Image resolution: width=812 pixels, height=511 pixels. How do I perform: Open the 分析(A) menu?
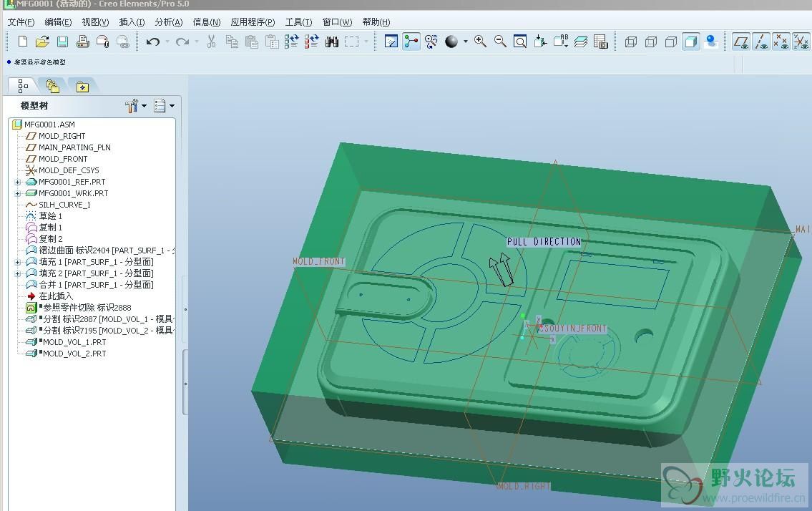tap(169, 21)
